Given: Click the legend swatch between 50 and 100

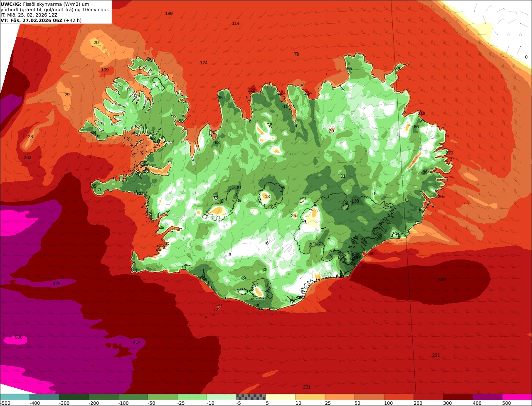Looking at the screenshot, I should pyautogui.click(x=369, y=397).
